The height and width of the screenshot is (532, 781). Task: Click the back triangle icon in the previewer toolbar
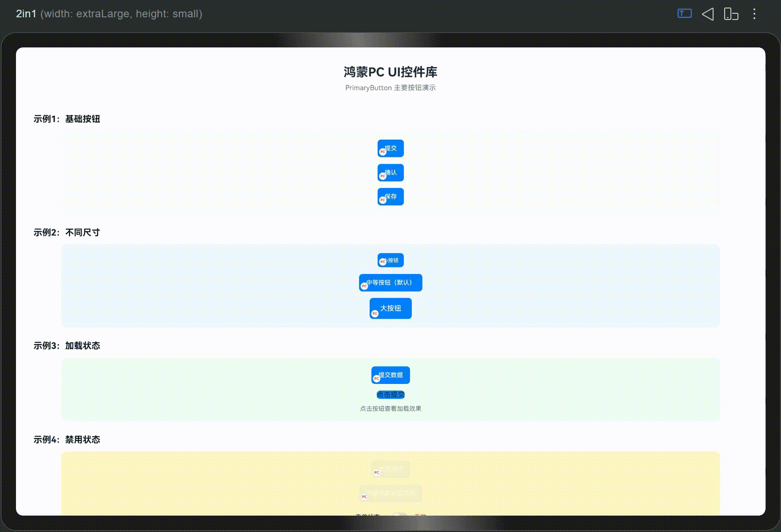pos(708,14)
